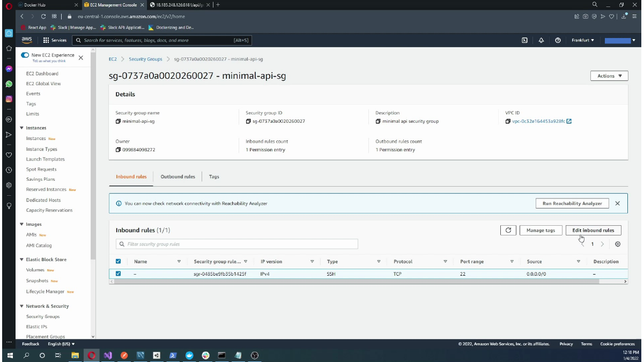Change the English (US) language dropdown
This screenshot has height=362, width=644.
61,344
